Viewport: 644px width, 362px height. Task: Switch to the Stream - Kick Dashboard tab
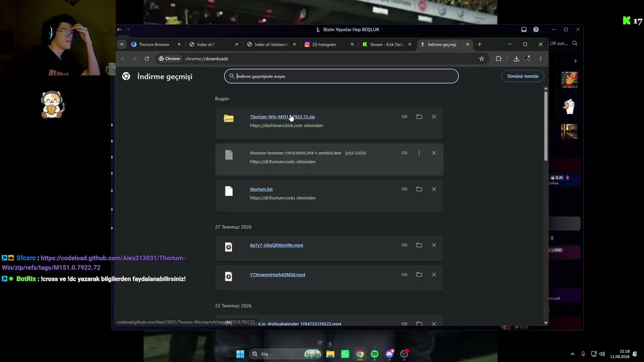click(x=386, y=44)
